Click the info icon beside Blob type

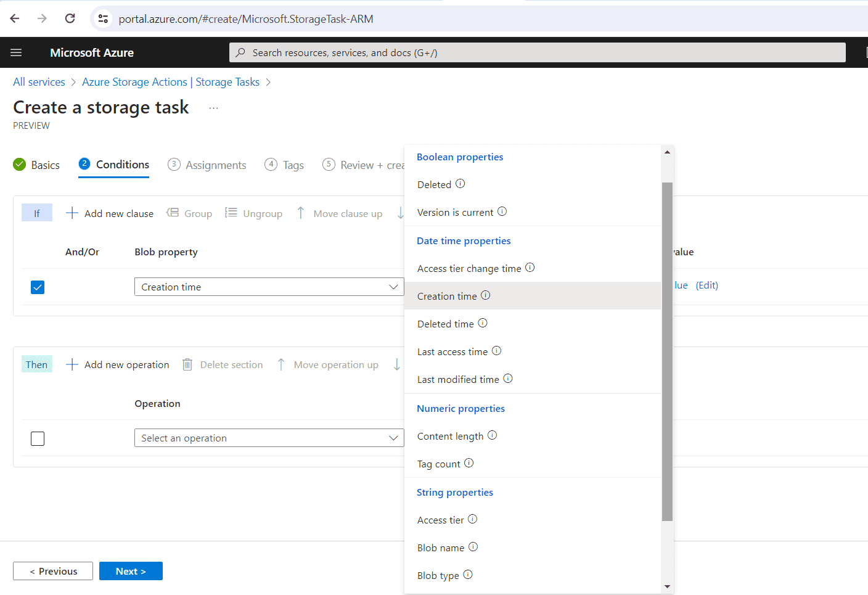point(468,575)
